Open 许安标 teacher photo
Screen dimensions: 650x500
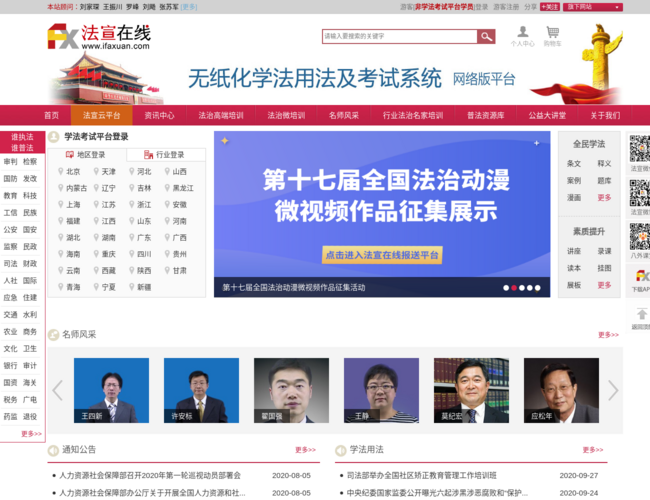click(x=201, y=390)
